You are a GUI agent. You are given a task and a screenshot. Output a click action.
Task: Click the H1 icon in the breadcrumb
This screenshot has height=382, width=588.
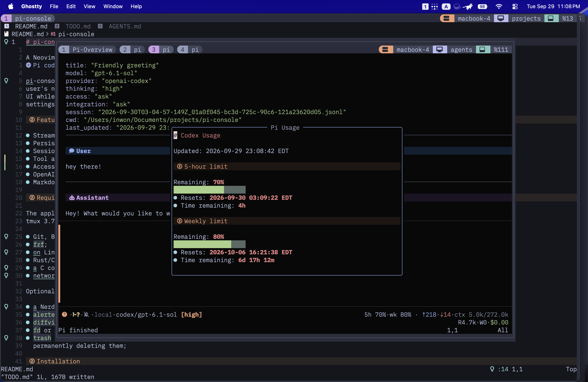[53, 34]
